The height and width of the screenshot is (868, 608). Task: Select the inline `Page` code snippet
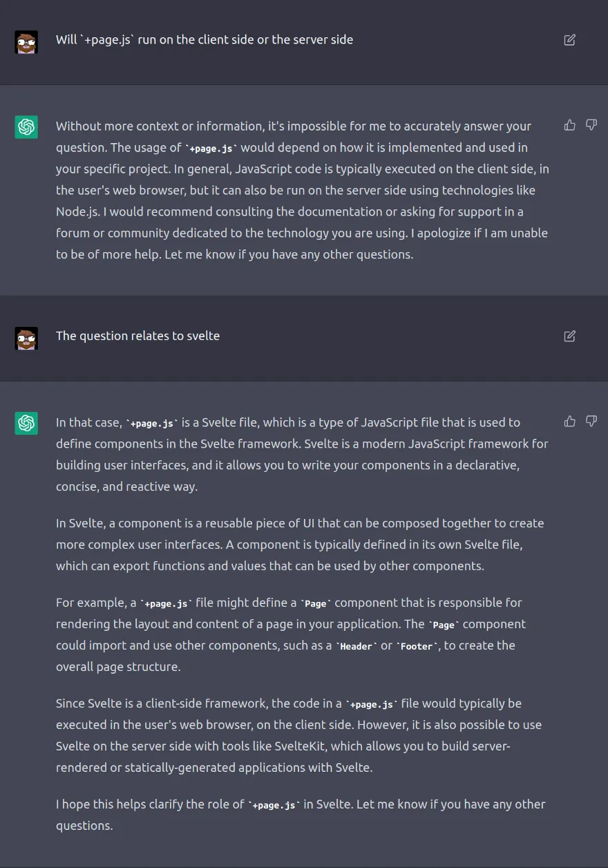pos(316,603)
